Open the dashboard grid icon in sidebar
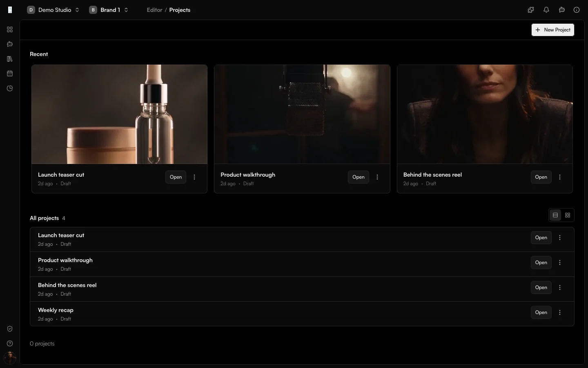Viewport: 588px width, 368px height. tap(10, 29)
